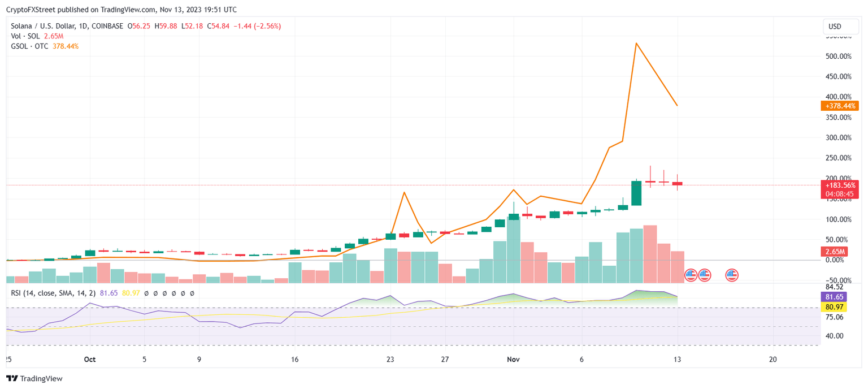Open the USD currency dropdown
Screen dimensions: 868x389
pyautogui.click(x=840, y=26)
